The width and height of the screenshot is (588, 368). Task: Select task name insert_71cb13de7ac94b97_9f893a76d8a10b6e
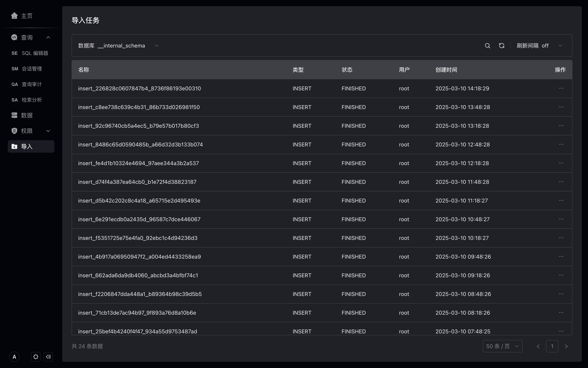pos(137,313)
